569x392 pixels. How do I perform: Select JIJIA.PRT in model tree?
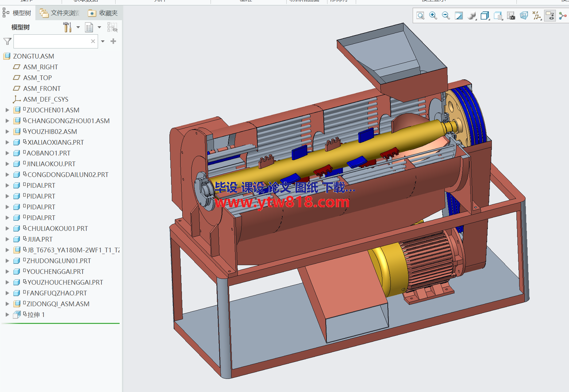pyautogui.click(x=40, y=239)
